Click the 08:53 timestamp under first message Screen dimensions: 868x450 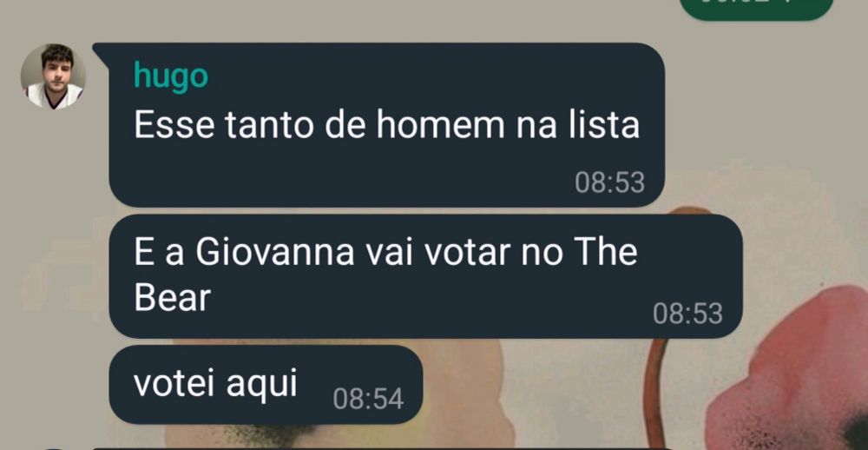click(609, 182)
